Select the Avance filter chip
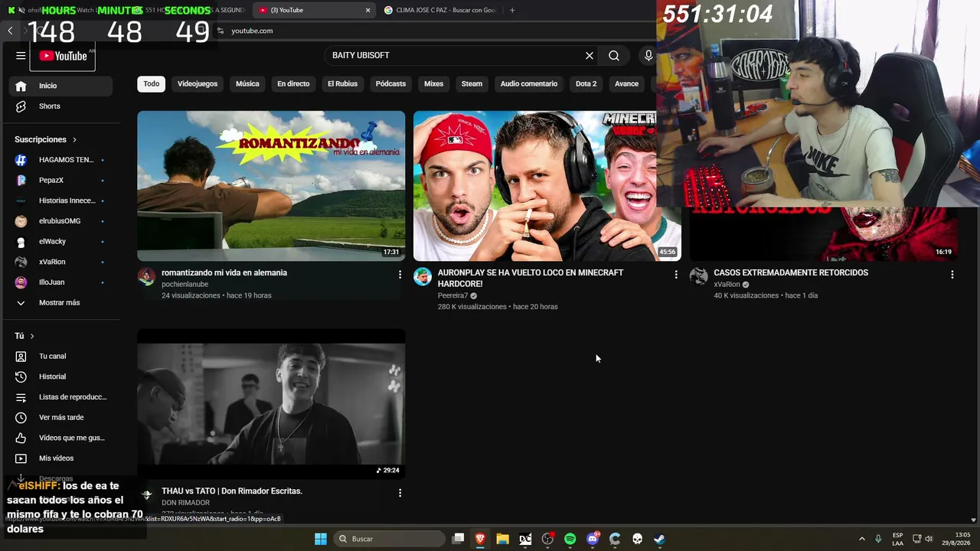This screenshot has width=980, height=551. [x=626, y=84]
